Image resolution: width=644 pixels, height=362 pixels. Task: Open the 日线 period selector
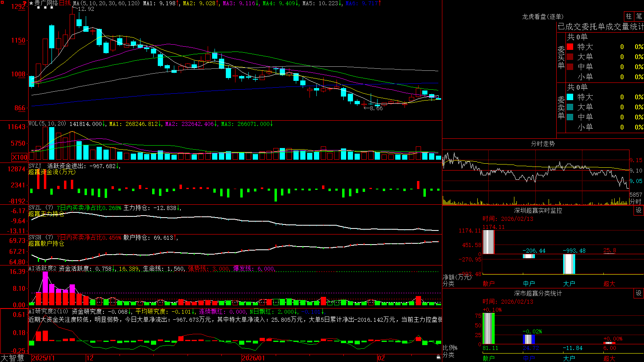(65, 3)
